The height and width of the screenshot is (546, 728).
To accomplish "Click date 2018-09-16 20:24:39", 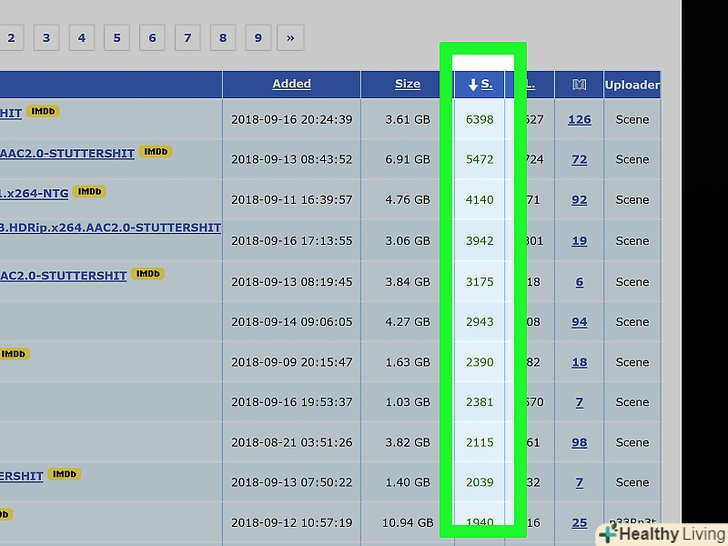I will pyautogui.click(x=292, y=120).
